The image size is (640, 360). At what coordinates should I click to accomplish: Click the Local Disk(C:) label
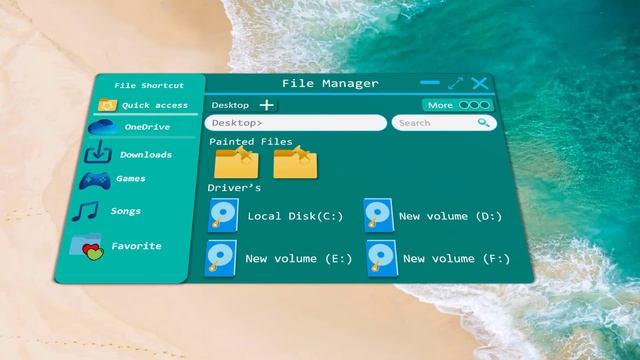coord(295,216)
